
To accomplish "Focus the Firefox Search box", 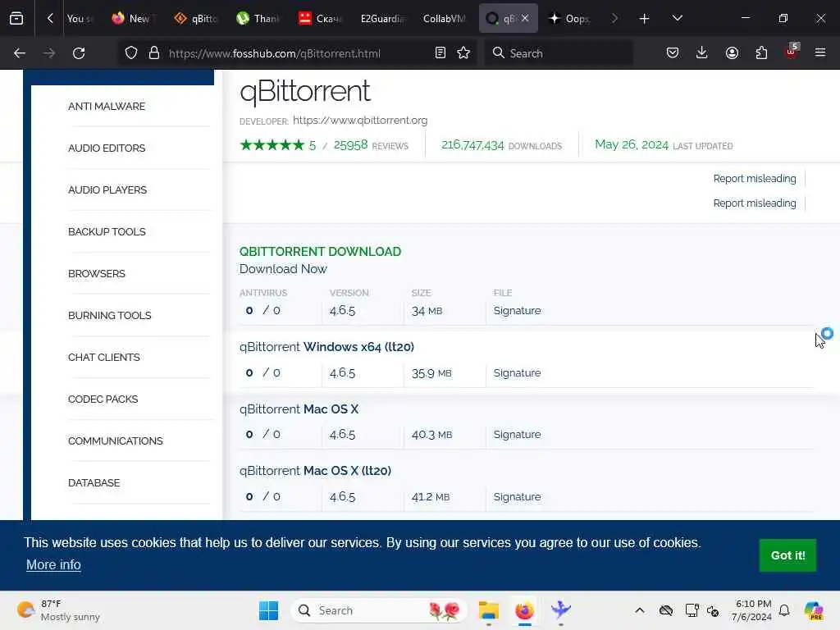I will [559, 53].
